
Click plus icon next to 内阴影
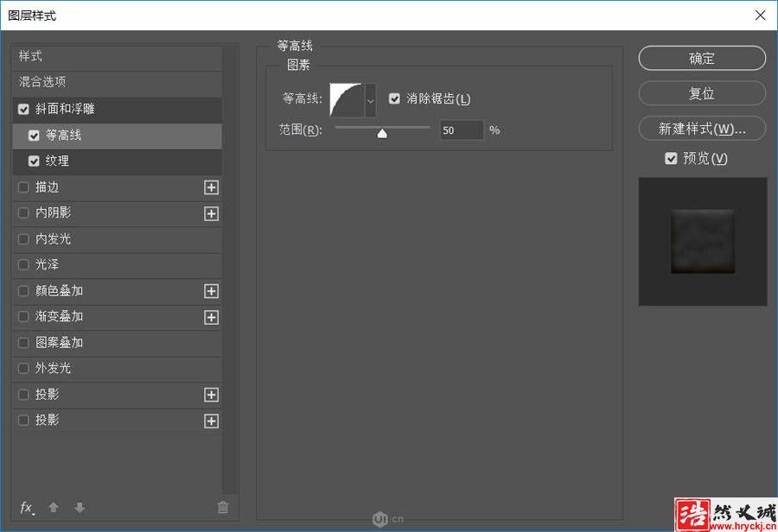(212, 213)
